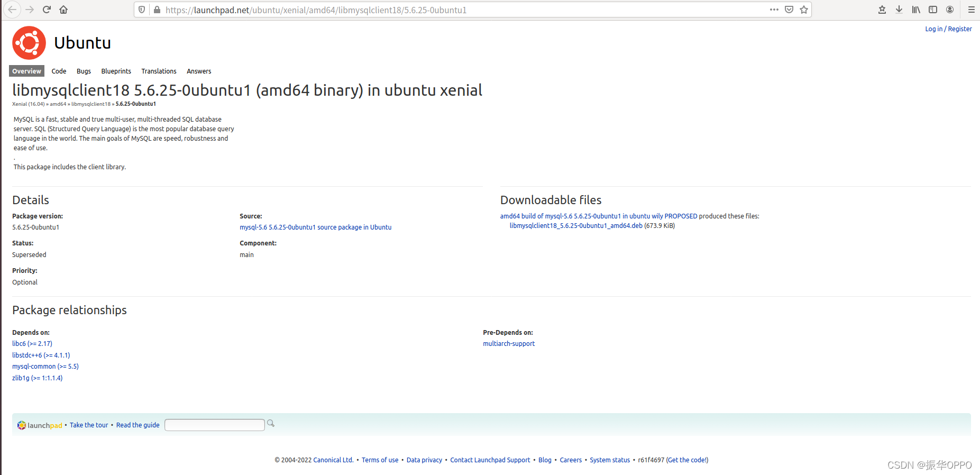Open the libc6 dependency link
Screen dimensions: 980x475
coord(32,344)
